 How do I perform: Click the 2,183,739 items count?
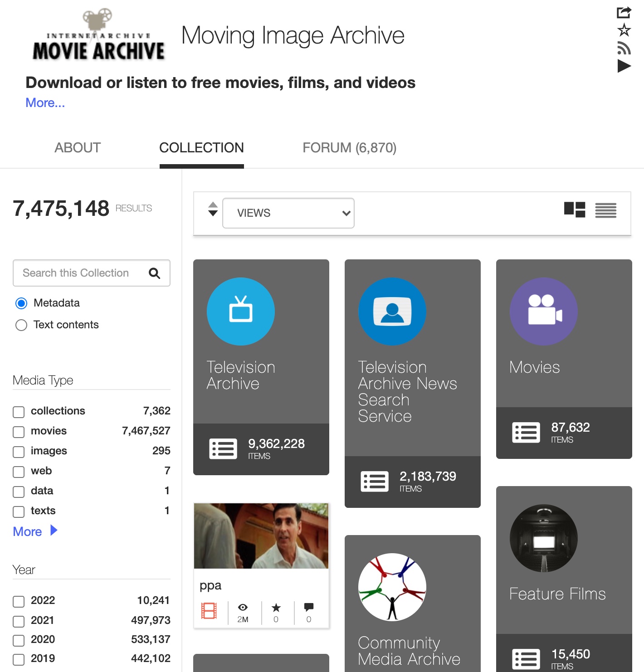click(428, 476)
